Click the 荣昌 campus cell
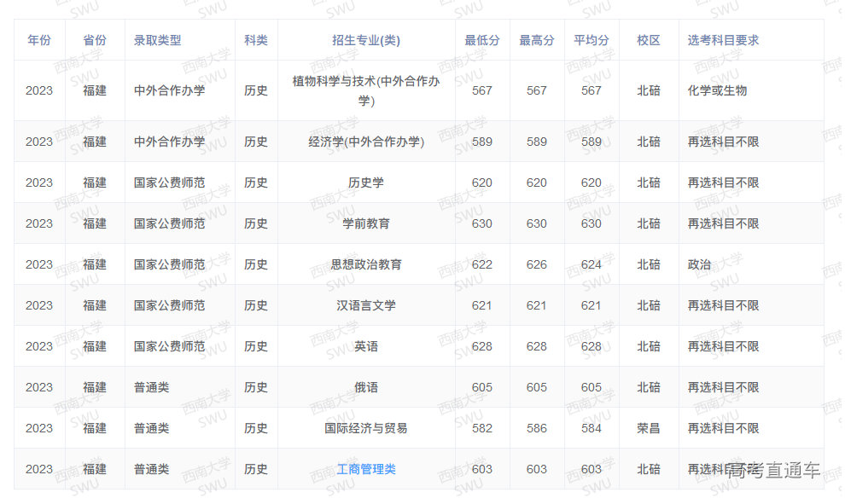This screenshot has height=504, width=845. point(649,428)
